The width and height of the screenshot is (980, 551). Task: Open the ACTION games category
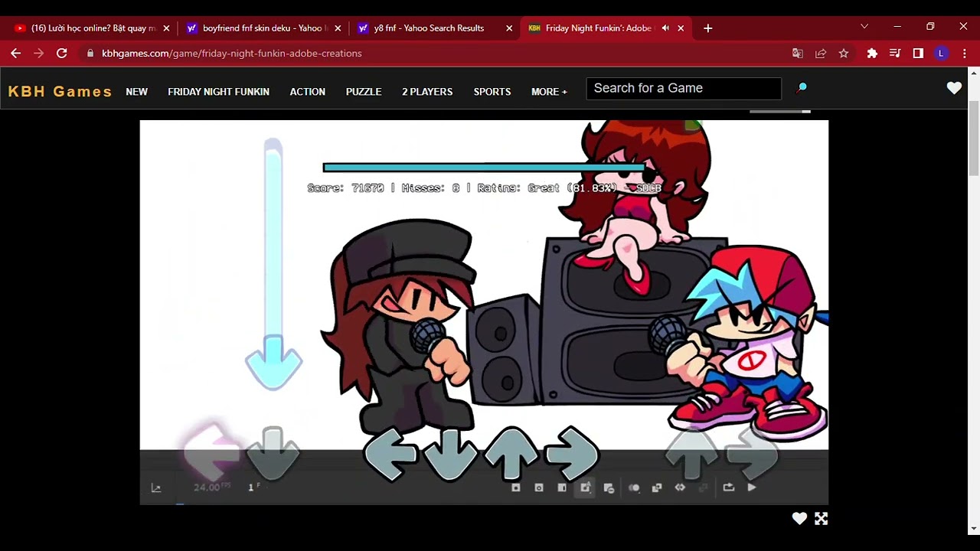tap(308, 92)
